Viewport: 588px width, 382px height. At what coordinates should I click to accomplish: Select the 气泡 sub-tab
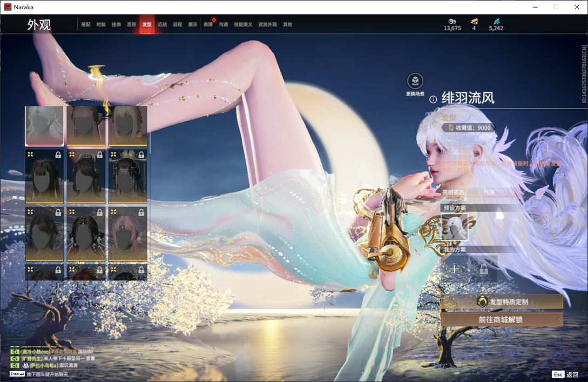pos(489,192)
